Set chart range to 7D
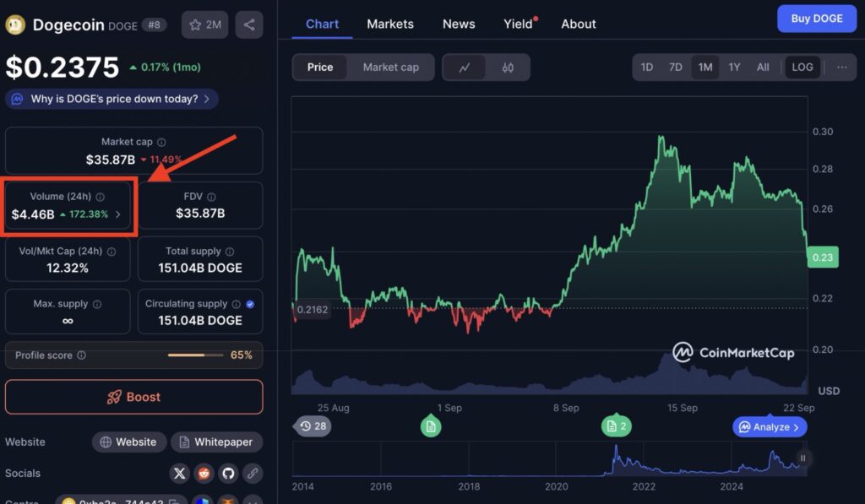Viewport: 865px width, 504px height. pos(675,68)
